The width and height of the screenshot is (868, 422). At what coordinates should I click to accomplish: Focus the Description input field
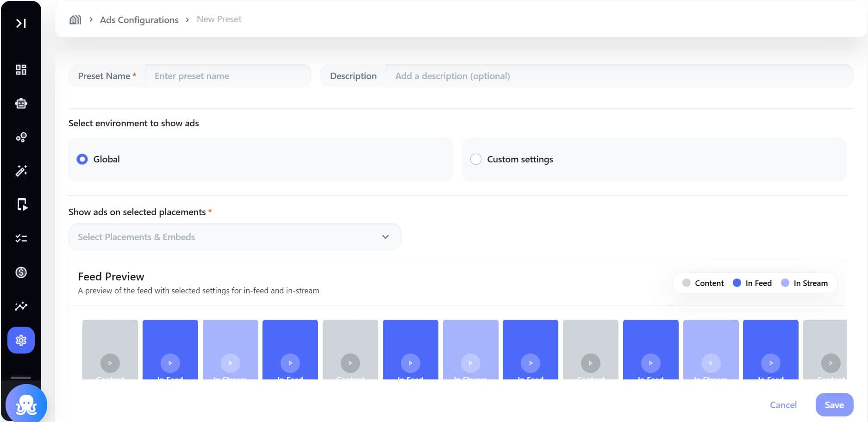(x=619, y=76)
